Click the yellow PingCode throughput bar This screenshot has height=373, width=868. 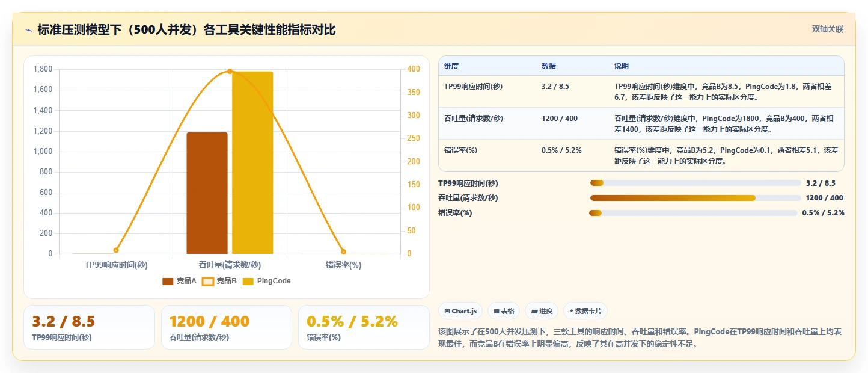tap(252, 162)
